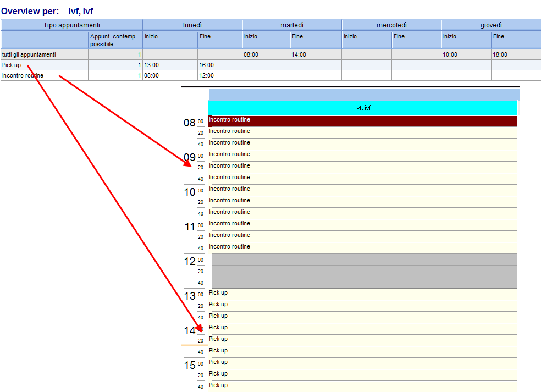Select the Incontro routine slot at 09:00
This screenshot has width=541, height=392.
pyautogui.click(x=363, y=156)
